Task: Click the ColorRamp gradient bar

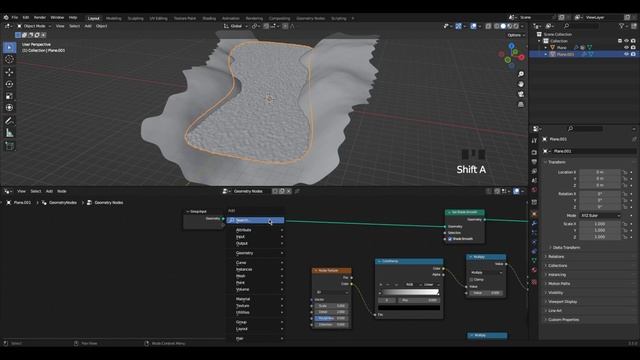Action: coord(409,292)
